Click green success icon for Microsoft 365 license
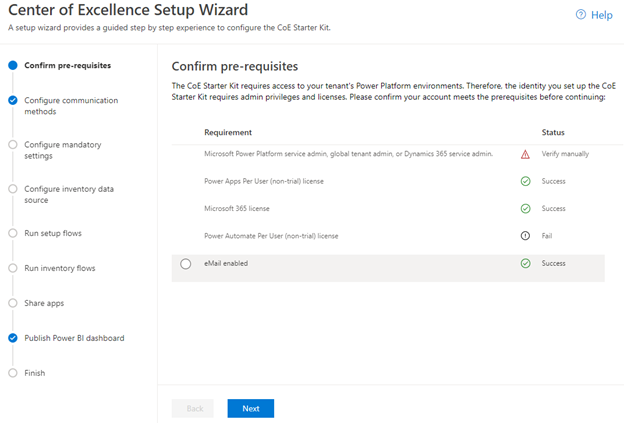 coord(525,208)
